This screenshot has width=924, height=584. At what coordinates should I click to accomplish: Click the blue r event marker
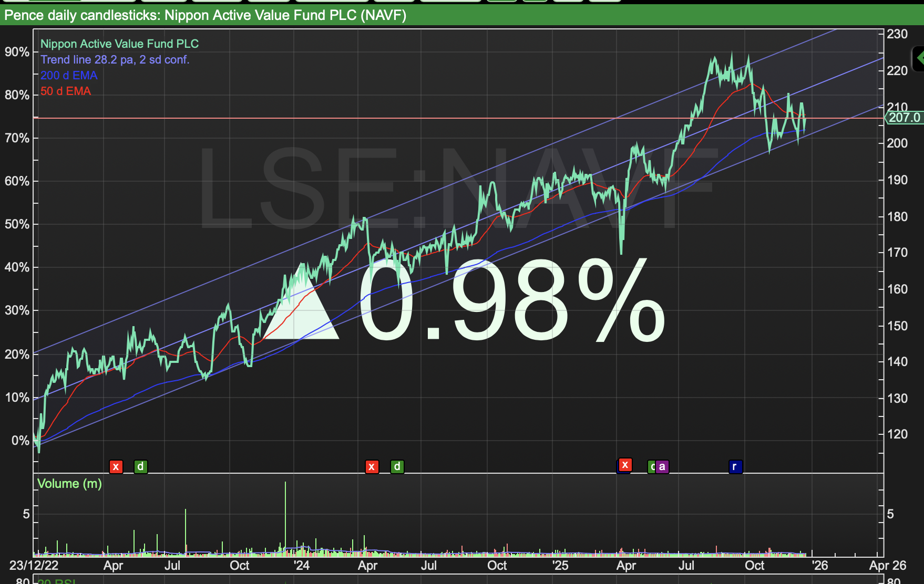click(735, 466)
